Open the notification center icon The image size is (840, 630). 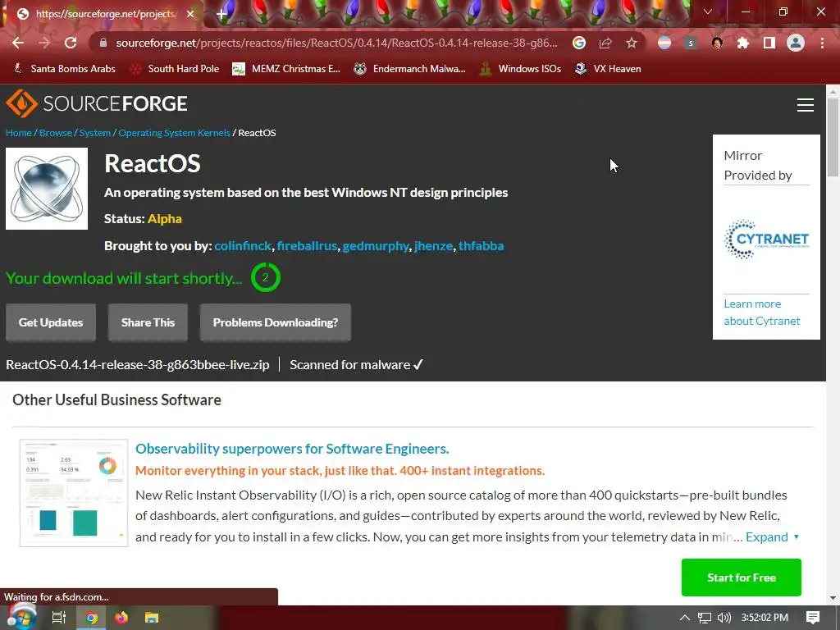pos(813,618)
